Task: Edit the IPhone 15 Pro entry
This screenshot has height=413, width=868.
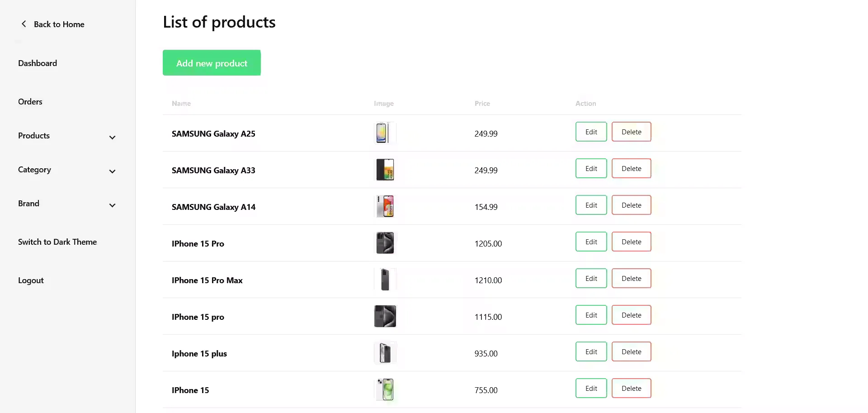Action: click(x=591, y=242)
